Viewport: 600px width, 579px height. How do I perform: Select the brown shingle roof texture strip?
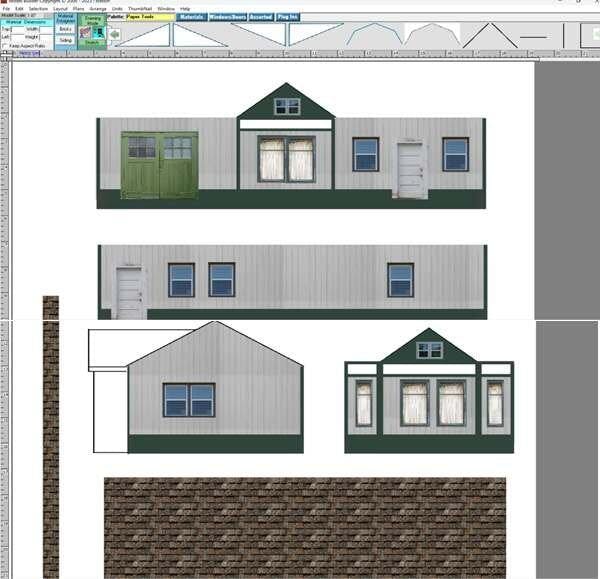304,526
